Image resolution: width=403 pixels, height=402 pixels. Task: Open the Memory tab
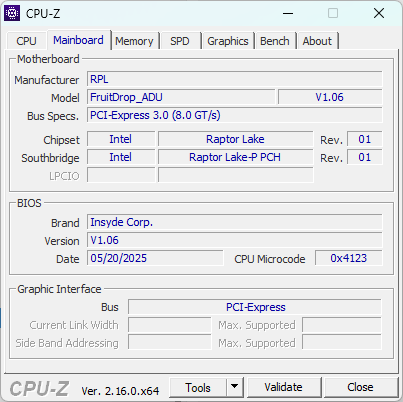134,41
